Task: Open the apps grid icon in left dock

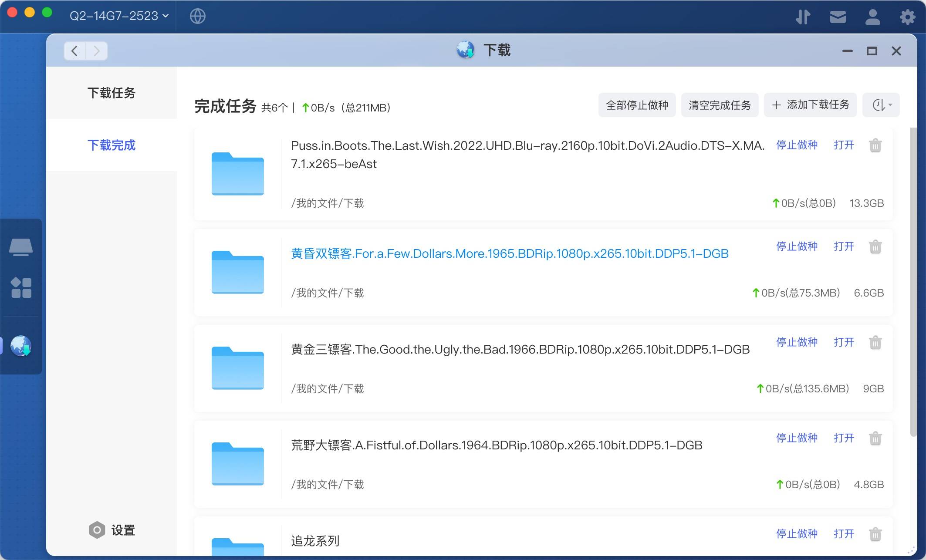Action: pos(21,287)
